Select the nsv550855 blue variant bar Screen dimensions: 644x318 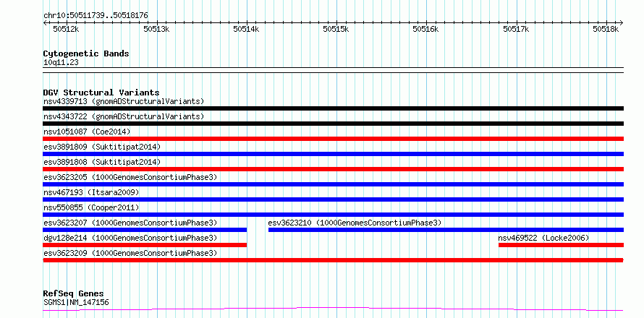tap(333, 215)
